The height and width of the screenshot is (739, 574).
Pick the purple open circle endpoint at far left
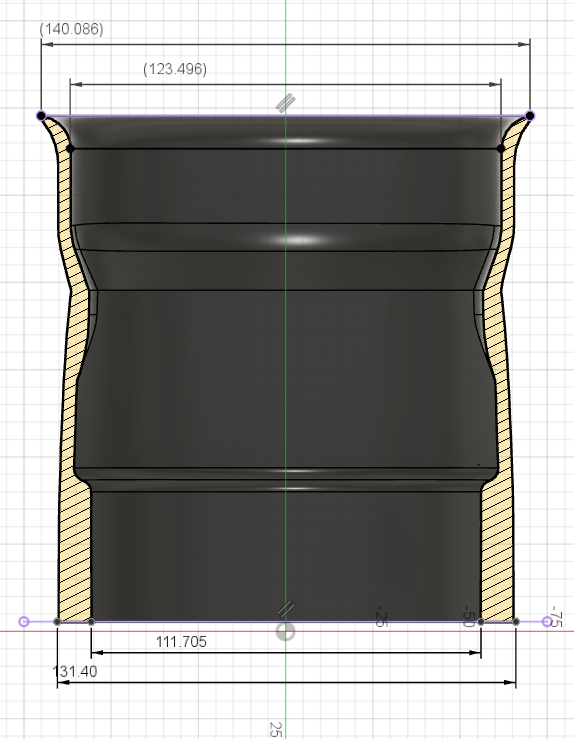[x=24, y=622]
